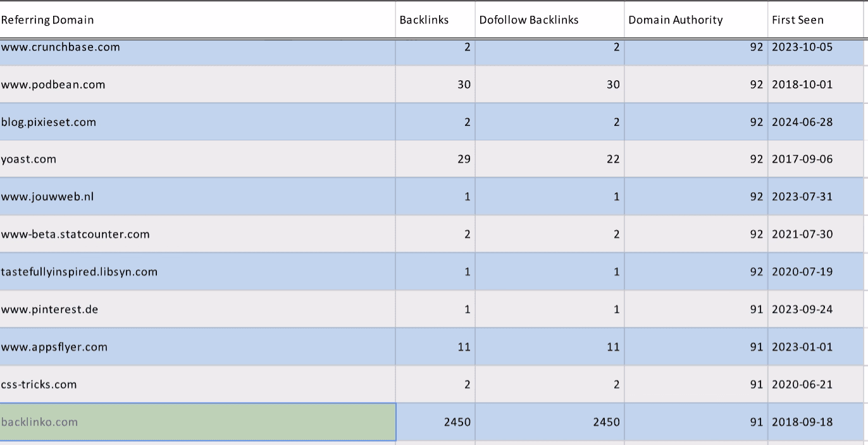Screen dimensions: 868x445
Task: Click Backlinks value 2450 in backlinko row
Action: coord(435,422)
